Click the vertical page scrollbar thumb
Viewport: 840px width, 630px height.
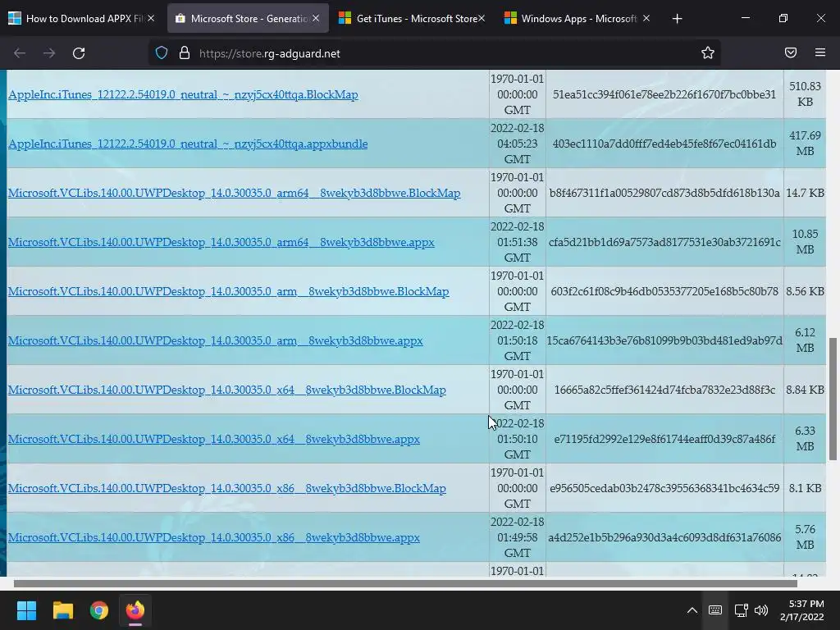tap(833, 399)
